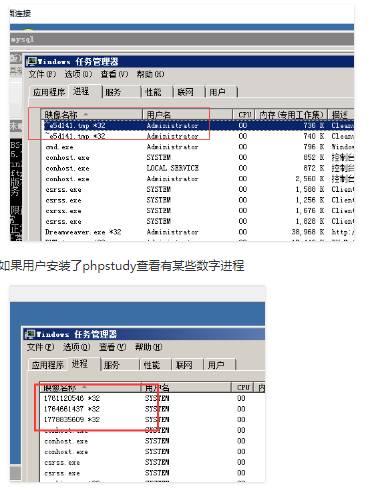
Task: Open 文件(F) menu in Task Manager listing Dreamweaver.exe
Action: click(x=42, y=74)
